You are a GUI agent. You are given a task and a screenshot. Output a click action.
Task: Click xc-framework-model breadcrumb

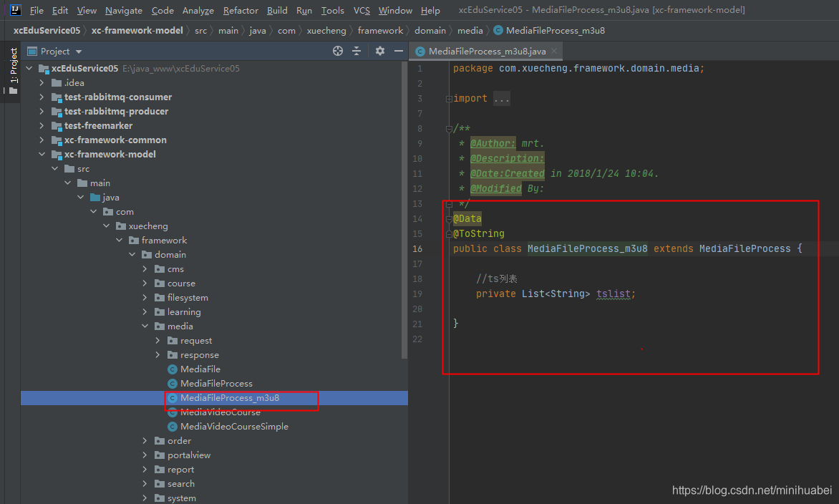(x=137, y=31)
